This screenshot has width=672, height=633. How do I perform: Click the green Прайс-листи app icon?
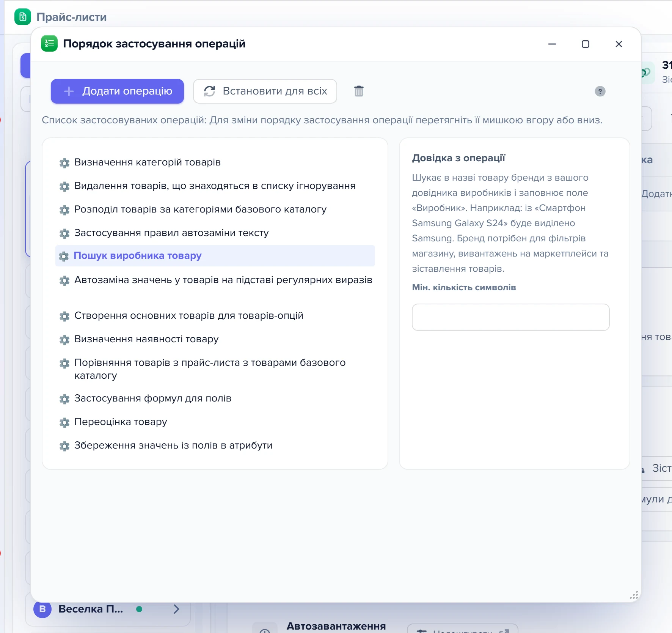[x=23, y=17]
